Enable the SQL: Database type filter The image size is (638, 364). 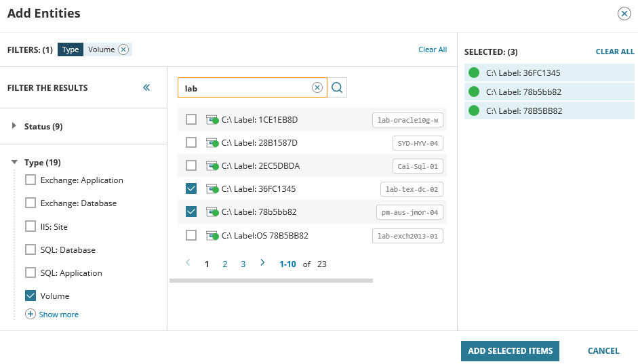[x=31, y=249]
